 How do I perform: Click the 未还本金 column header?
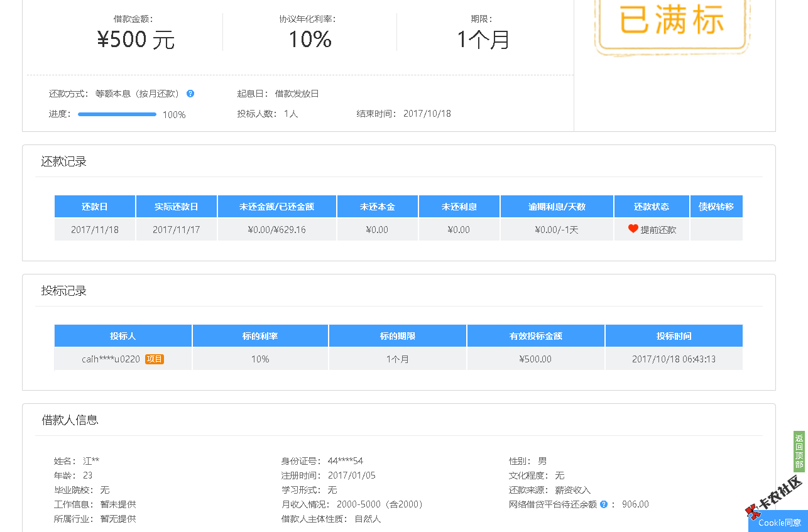(378, 207)
